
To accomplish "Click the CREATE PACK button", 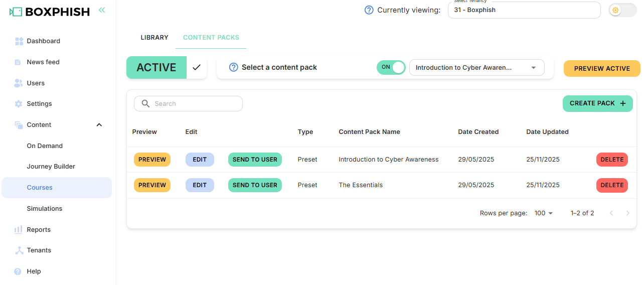I will 597,103.
